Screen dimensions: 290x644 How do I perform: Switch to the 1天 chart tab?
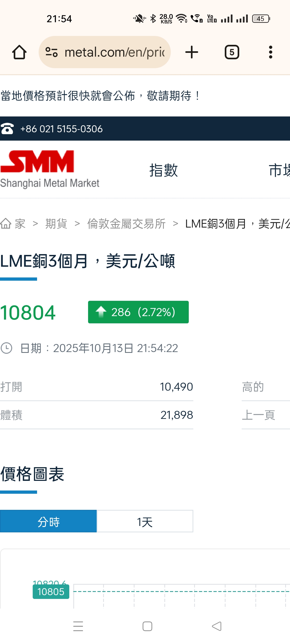[x=145, y=521]
